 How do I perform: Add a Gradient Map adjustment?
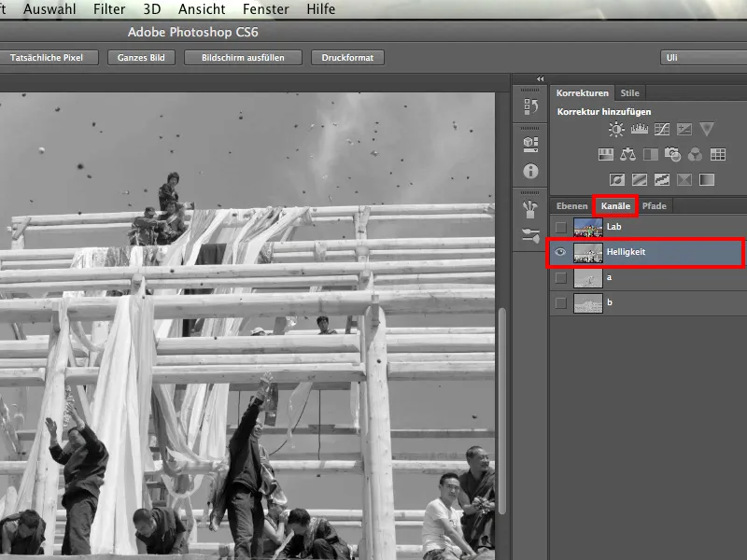[707, 179]
